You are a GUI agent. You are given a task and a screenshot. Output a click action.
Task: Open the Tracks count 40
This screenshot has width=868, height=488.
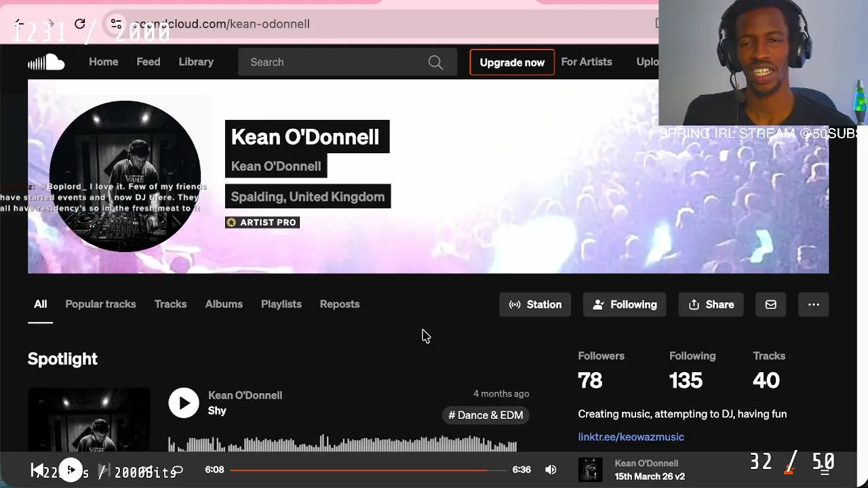point(766,380)
